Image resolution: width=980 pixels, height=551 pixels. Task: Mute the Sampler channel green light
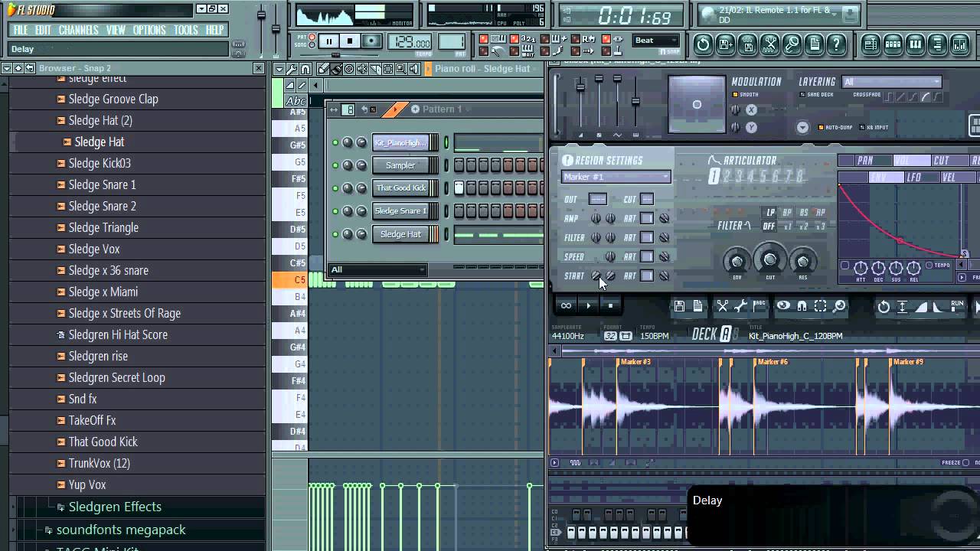coord(335,165)
